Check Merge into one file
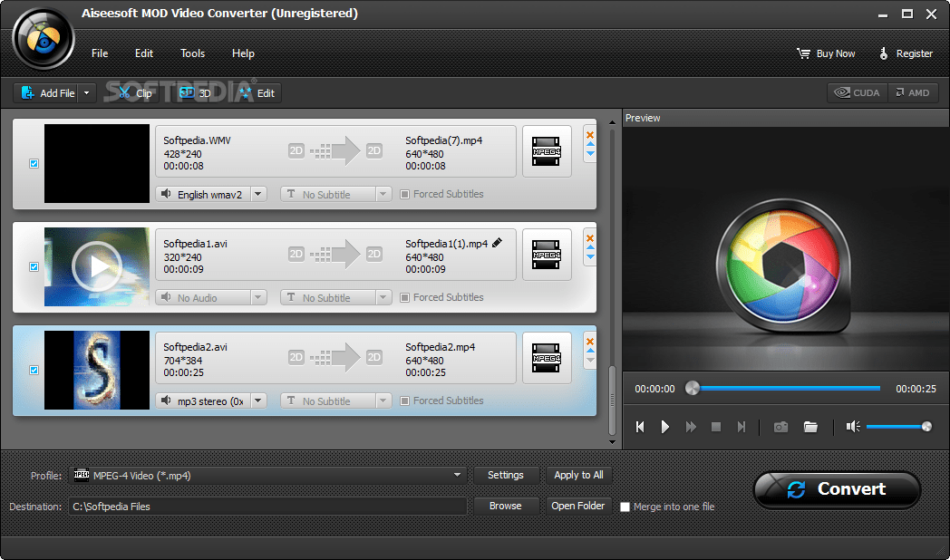This screenshot has height=560, width=950. (625, 507)
